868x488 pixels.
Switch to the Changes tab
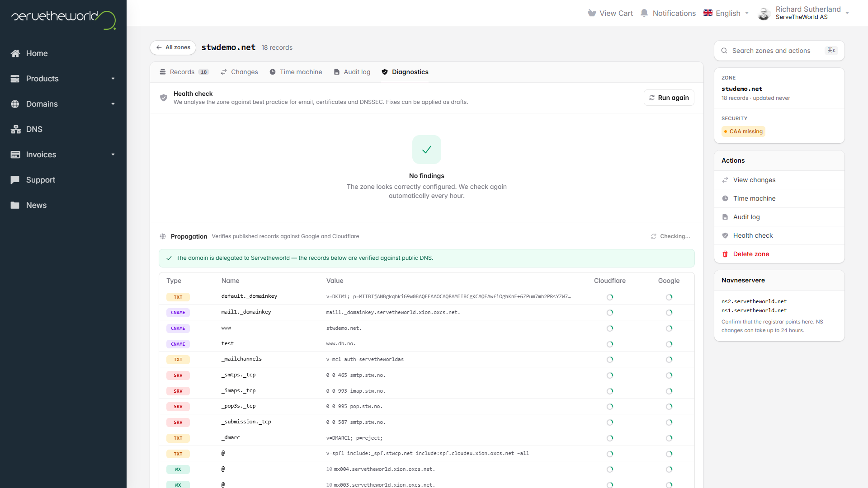pyautogui.click(x=239, y=72)
